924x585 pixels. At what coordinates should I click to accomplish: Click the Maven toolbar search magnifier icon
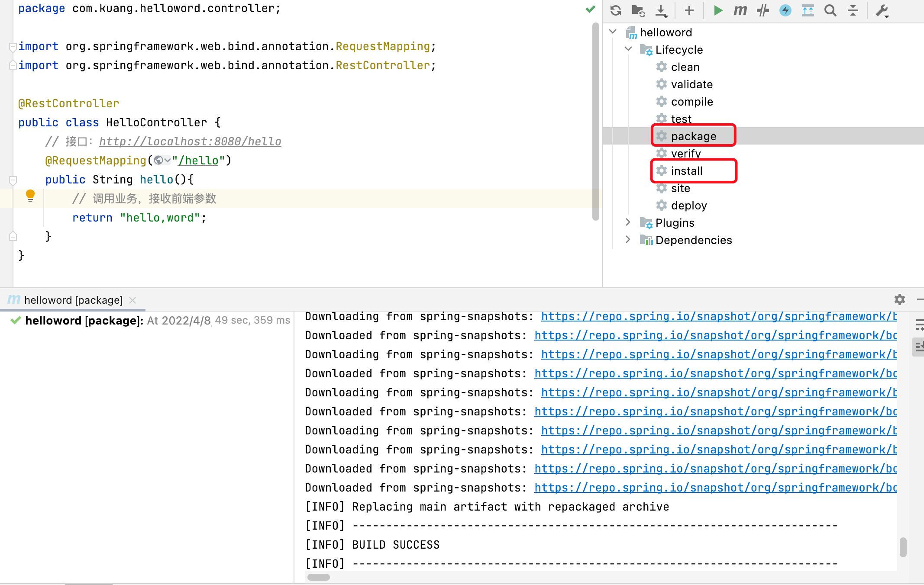coord(830,10)
